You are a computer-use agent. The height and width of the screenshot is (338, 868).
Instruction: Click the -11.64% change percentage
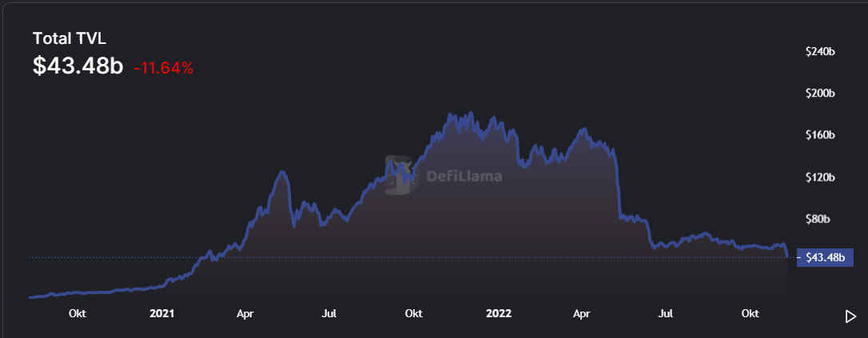163,68
